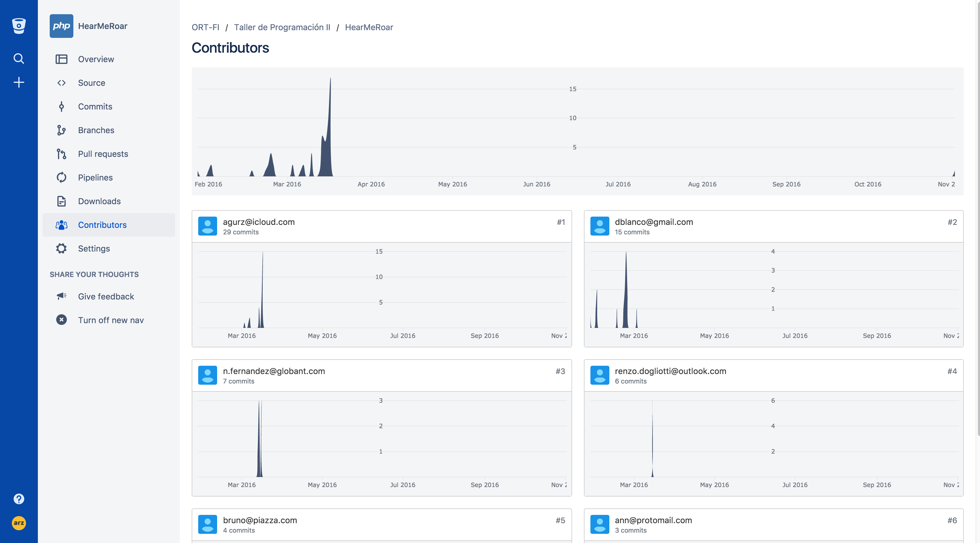Click Give feedback link
980x543 pixels.
(106, 297)
